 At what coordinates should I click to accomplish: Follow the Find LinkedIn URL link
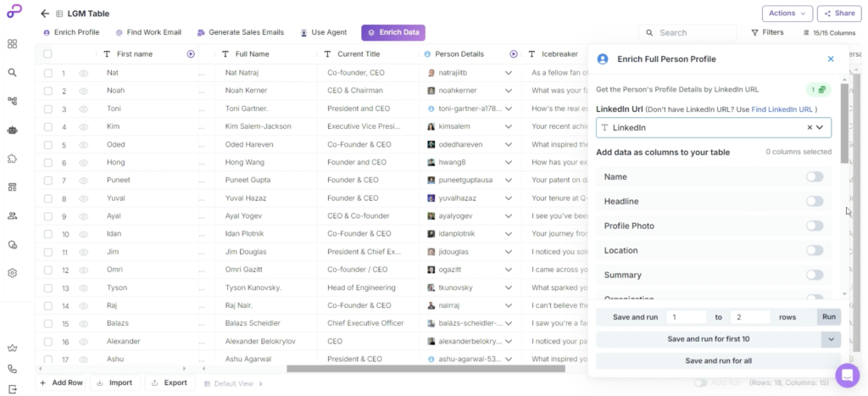point(782,109)
